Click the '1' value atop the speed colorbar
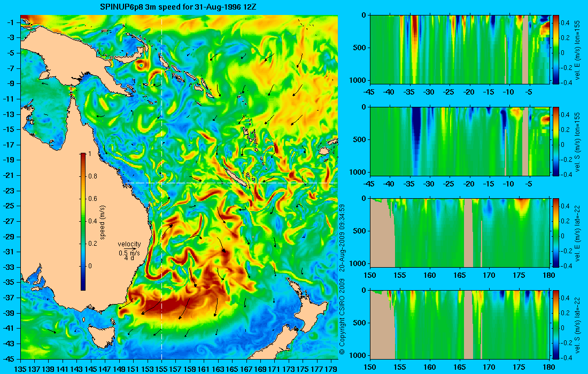 point(89,154)
